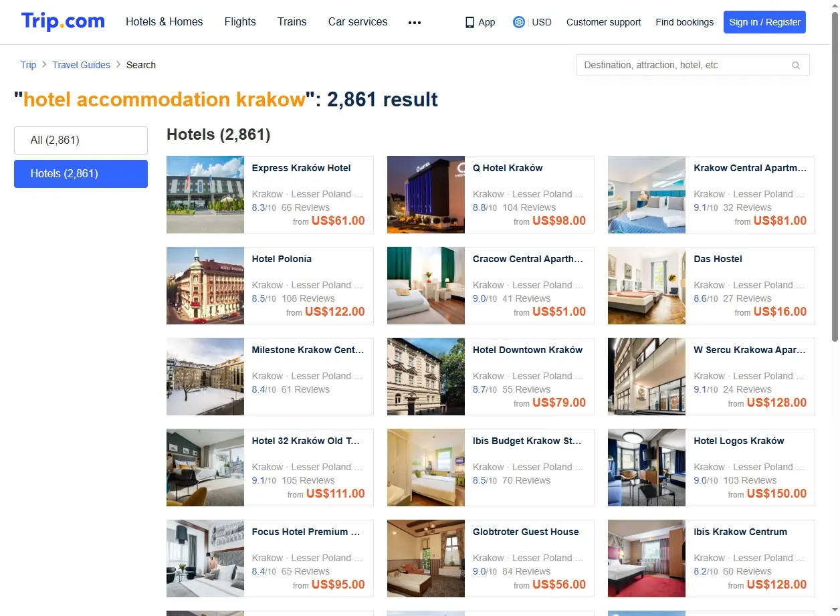Open the more options ellipsis menu
This screenshot has width=840, height=616.
pos(415,22)
